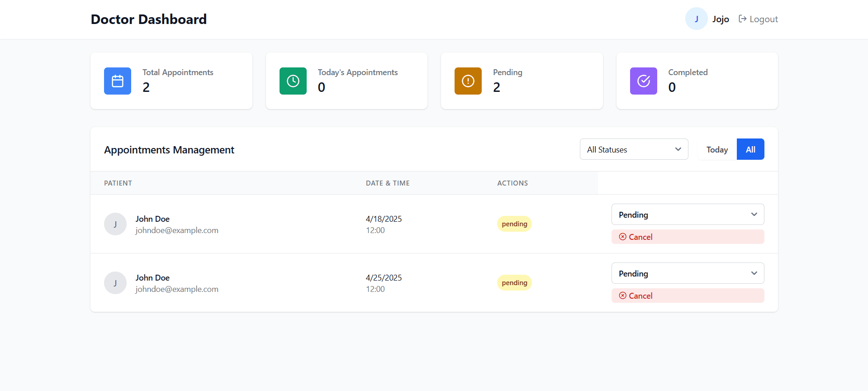
Task: Click John Doe avatar in 4/18/2025 row
Action: [x=115, y=224]
